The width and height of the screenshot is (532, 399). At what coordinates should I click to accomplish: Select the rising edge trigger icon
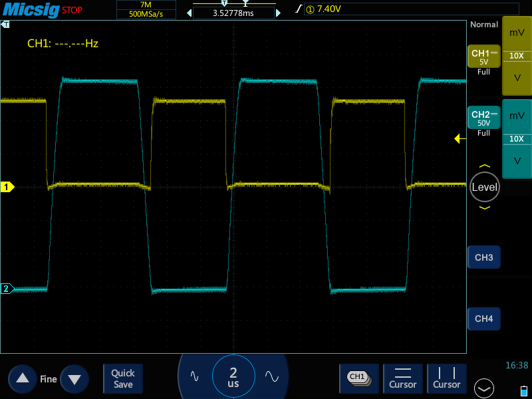(x=299, y=9)
